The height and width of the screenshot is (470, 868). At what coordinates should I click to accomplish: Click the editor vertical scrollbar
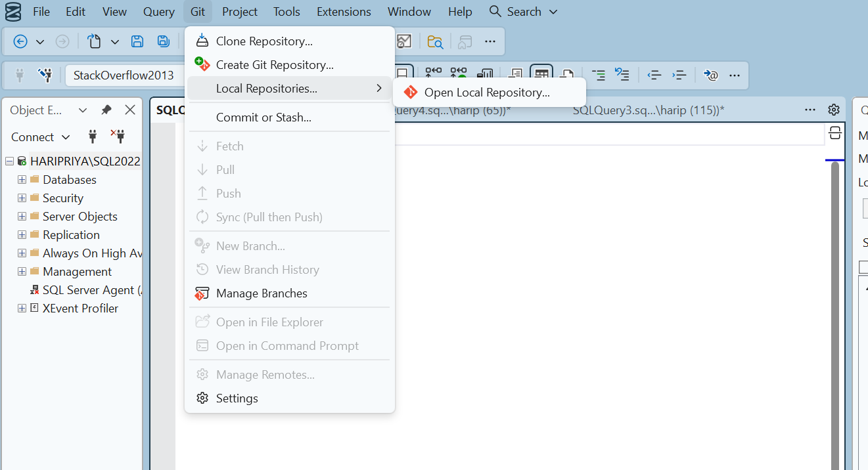tap(835, 315)
